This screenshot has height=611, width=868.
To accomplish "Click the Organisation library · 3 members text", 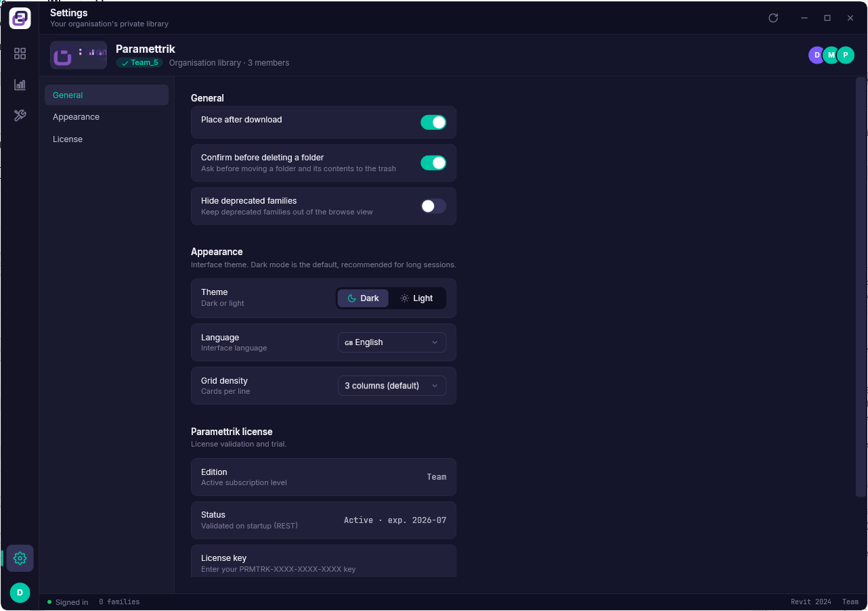I will pyautogui.click(x=229, y=63).
